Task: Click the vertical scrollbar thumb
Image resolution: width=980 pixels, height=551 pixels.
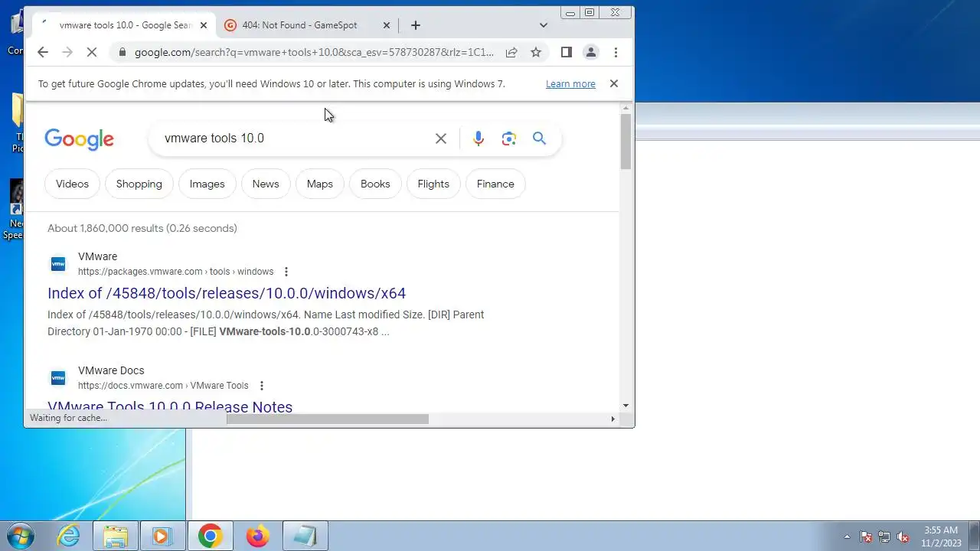Action: coord(626,143)
